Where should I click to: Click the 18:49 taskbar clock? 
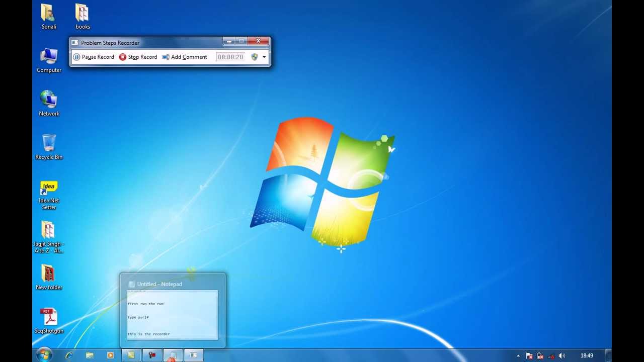click(587, 355)
